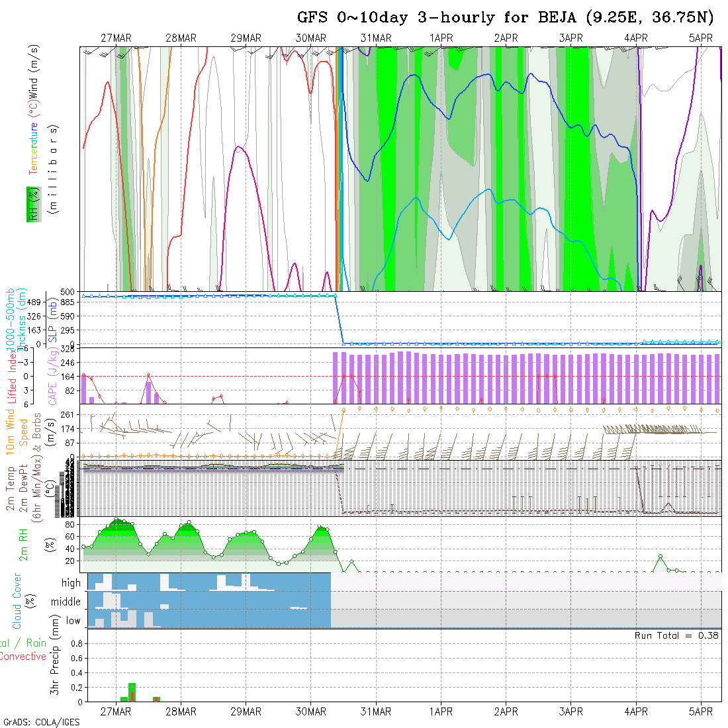Click the GFS BEJA chart title
This screenshot has width=728, height=728.
505,17
